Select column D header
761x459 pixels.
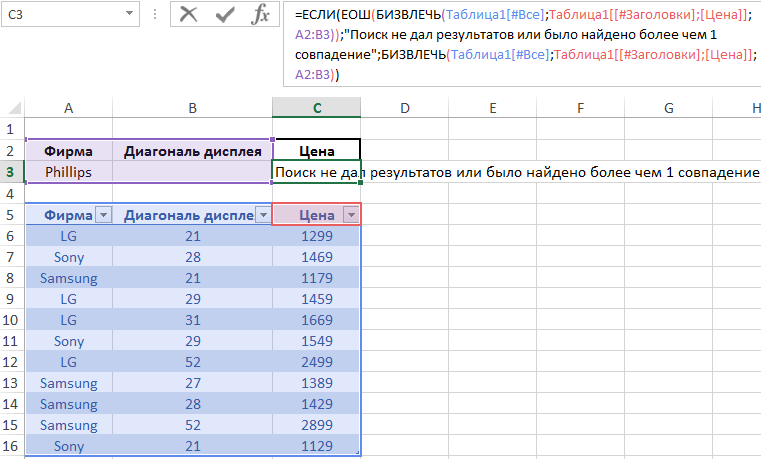[x=405, y=108]
